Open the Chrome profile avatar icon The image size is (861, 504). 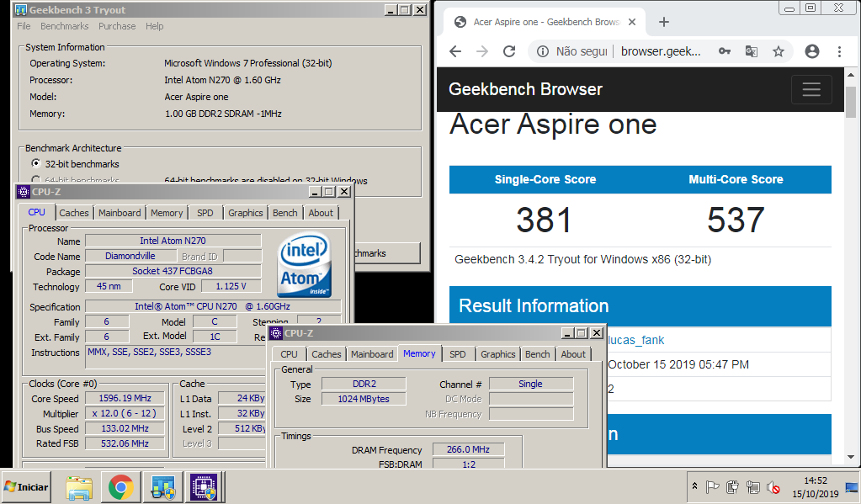pyautogui.click(x=811, y=51)
